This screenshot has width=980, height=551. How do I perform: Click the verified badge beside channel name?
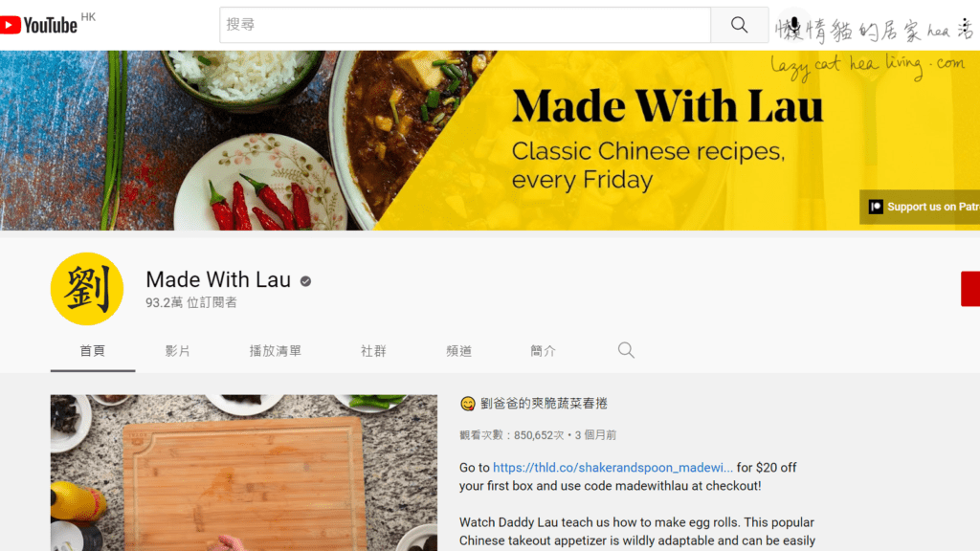[305, 281]
